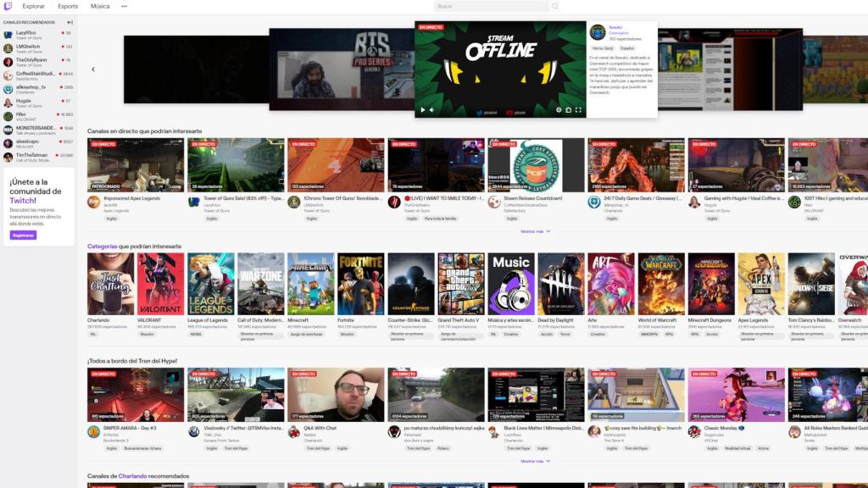Open Apex Legends category cover

(762, 284)
